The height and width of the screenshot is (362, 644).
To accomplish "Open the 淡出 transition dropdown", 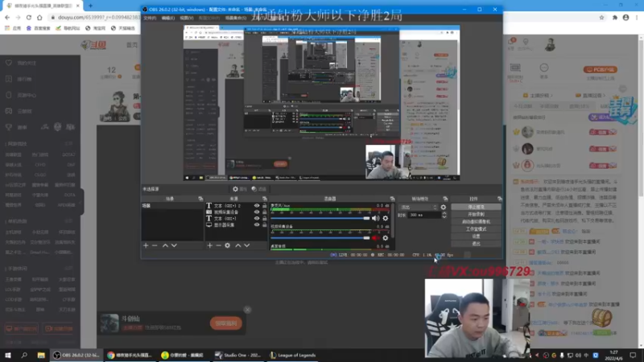I will pyautogui.click(x=418, y=208).
